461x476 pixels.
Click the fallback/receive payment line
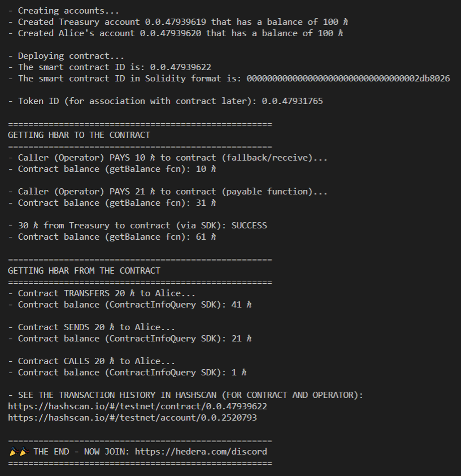coord(168,158)
